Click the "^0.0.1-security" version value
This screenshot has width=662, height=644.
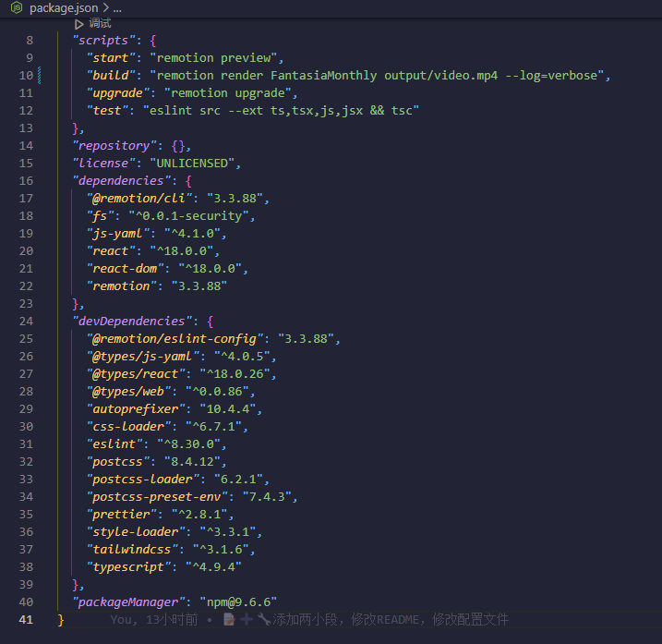(x=188, y=216)
